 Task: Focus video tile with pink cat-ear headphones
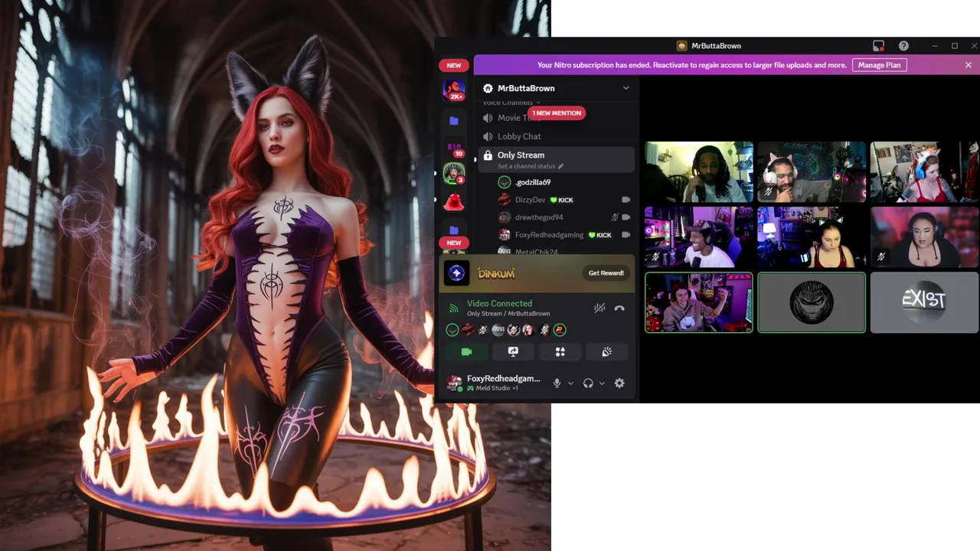(812, 172)
